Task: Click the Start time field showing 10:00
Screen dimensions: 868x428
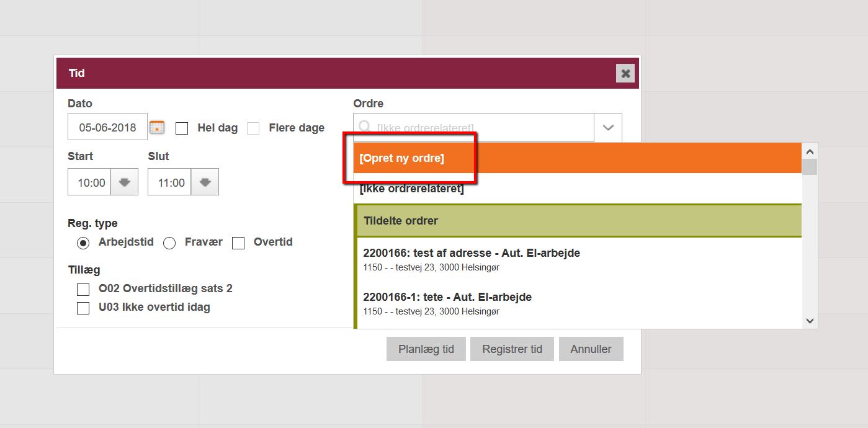Action: (x=89, y=182)
